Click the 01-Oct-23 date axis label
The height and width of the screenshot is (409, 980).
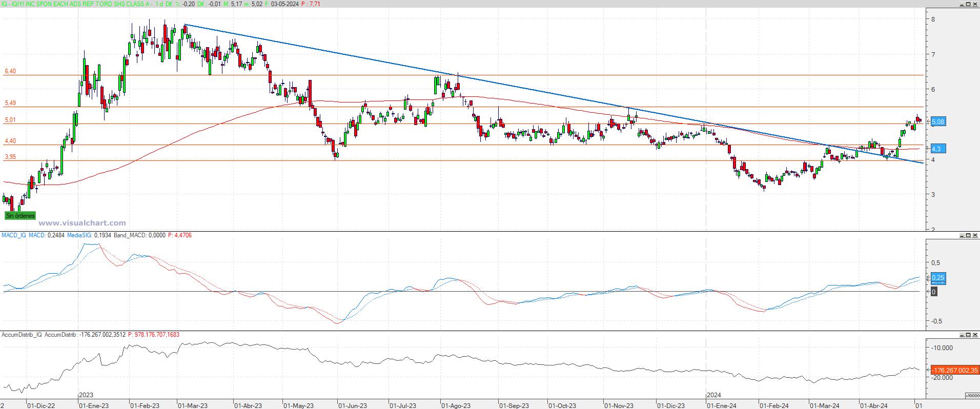click(x=562, y=405)
